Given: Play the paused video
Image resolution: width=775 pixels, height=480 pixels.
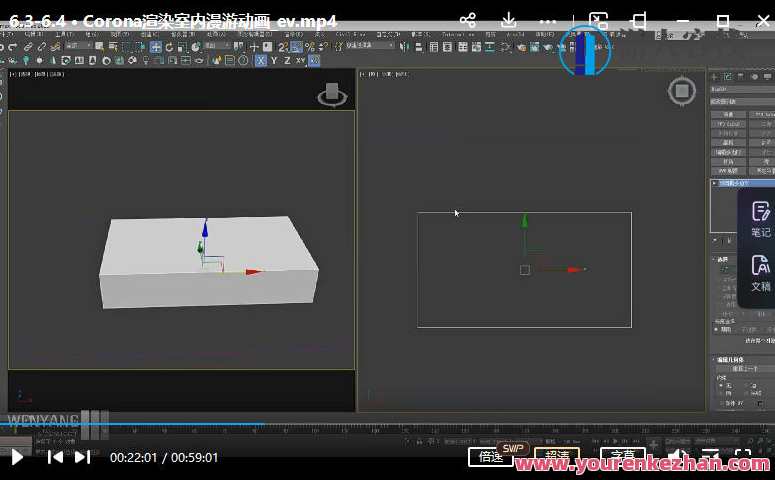Looking at the screenshot, I should click(17, 457).
